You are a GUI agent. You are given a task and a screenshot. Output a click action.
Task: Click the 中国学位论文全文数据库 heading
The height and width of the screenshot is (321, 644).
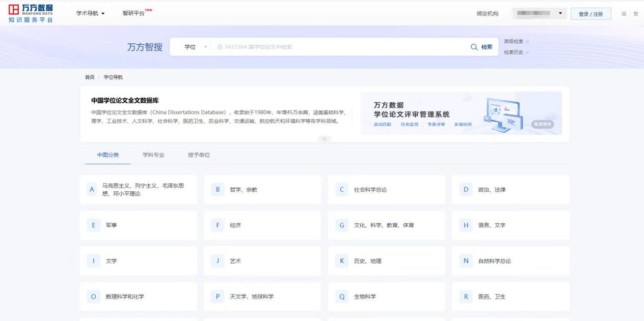(x=125, y=101)
